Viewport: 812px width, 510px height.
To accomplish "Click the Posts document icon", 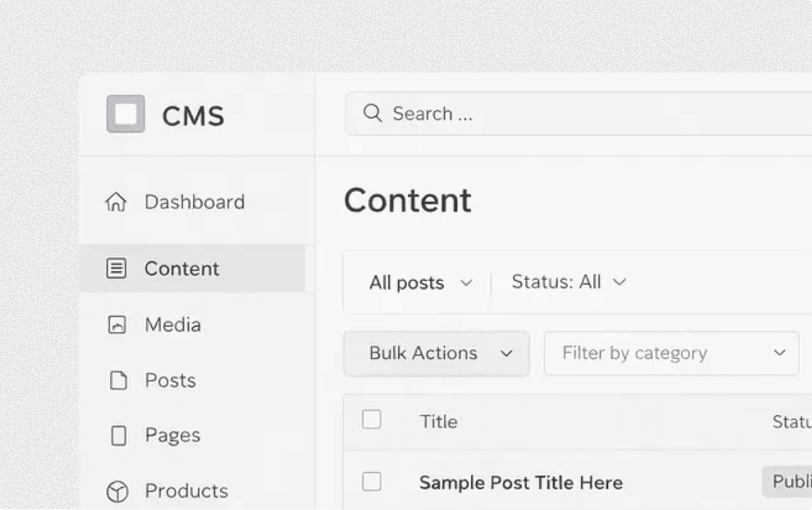I will pyautogui.click(x=118, y=381).
